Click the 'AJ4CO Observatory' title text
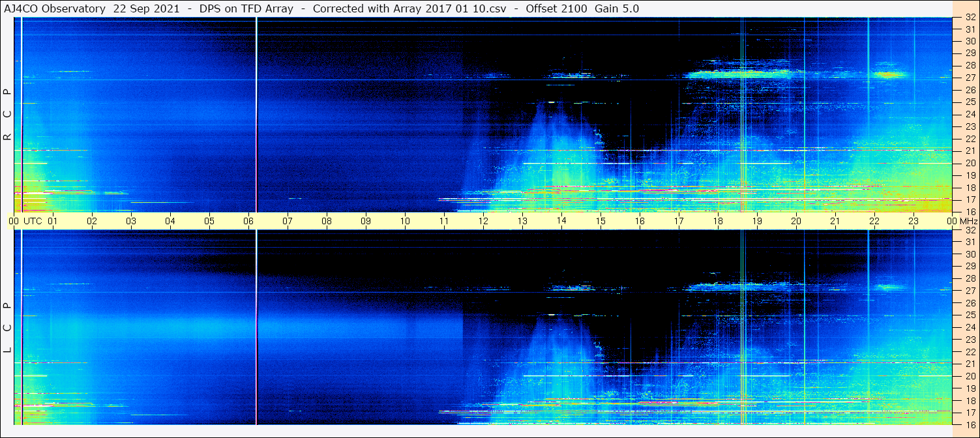This screenshot has height=438, width=980. [55, 8]
